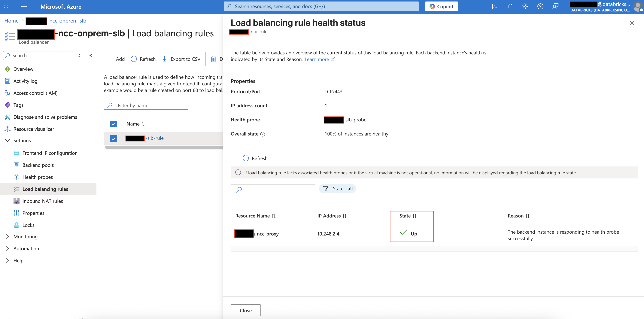The width and height of the screenshot is (644, 319).
Task: Open the Cloud Shell terminal
Action: [x=495, y=6]
